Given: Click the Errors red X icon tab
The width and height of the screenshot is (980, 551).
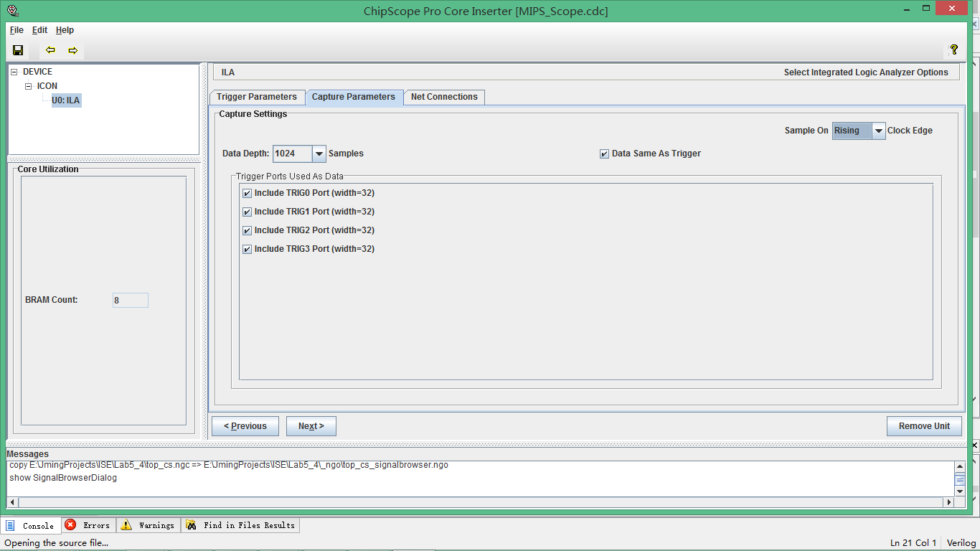Looking at the screenshot, I should point(88,525).
